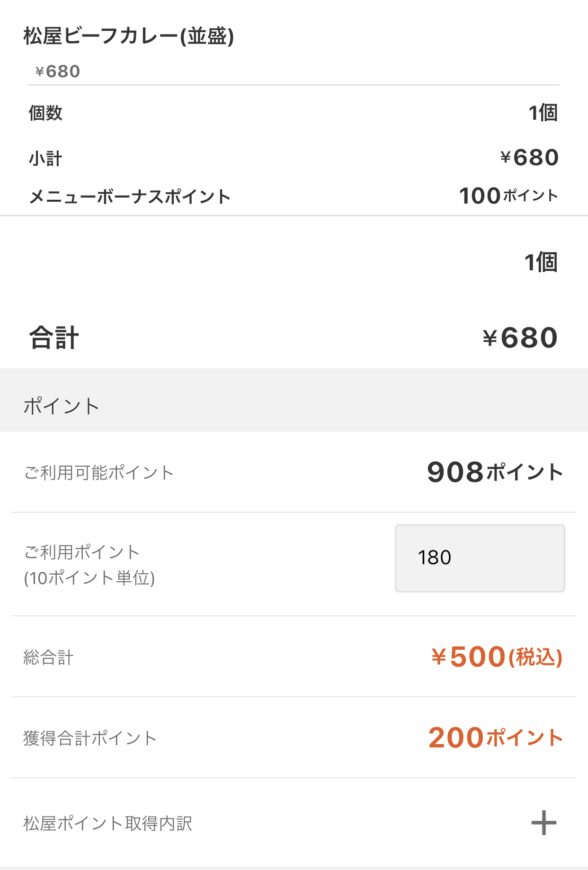Tap the 200ポイント earned points value
Viewport: 588px width, 870px height.
(495, 737)
